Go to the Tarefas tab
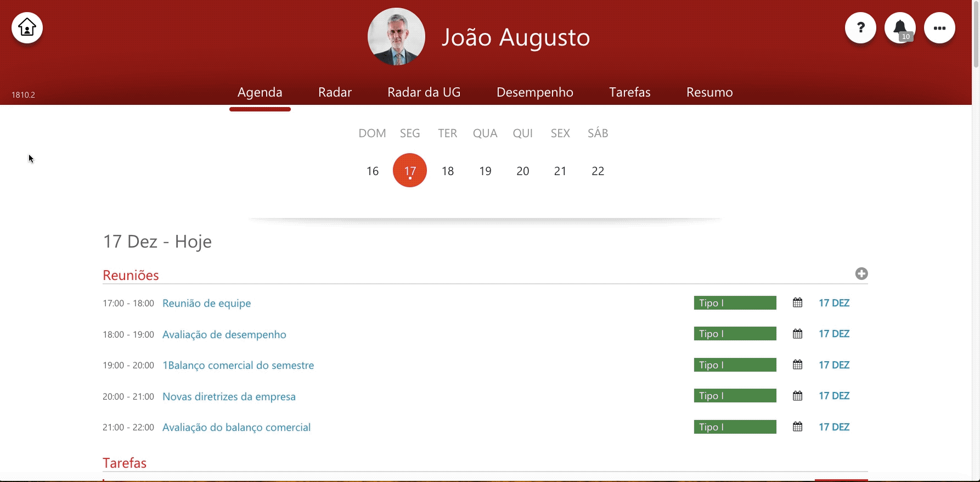The width and height of the screenshot is (980, 482). click(630, 92)
